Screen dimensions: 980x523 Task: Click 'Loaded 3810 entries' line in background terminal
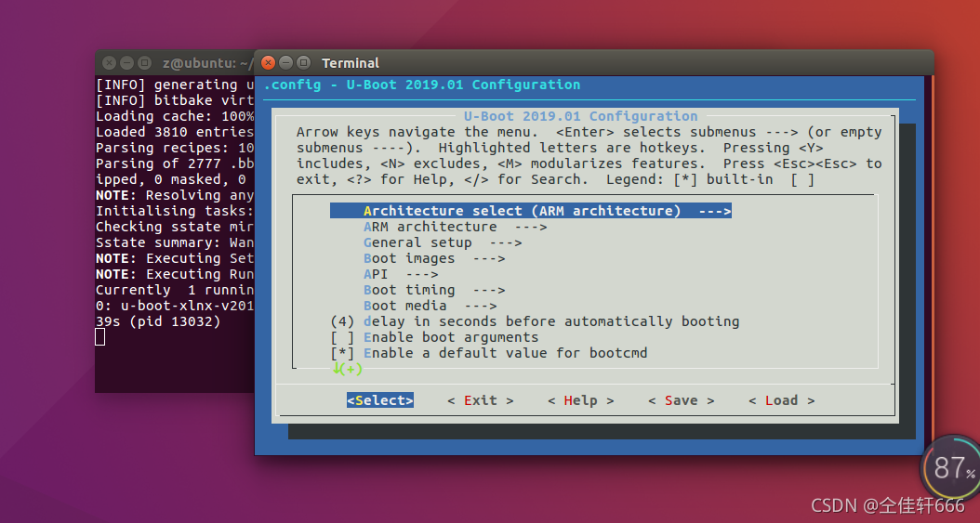[x=175, y=132]
